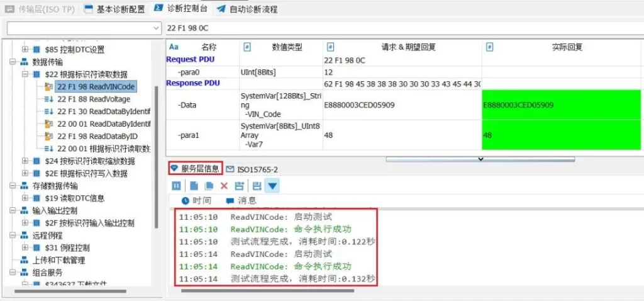Click the name column 'Aa' icon

tap(174, 47)
